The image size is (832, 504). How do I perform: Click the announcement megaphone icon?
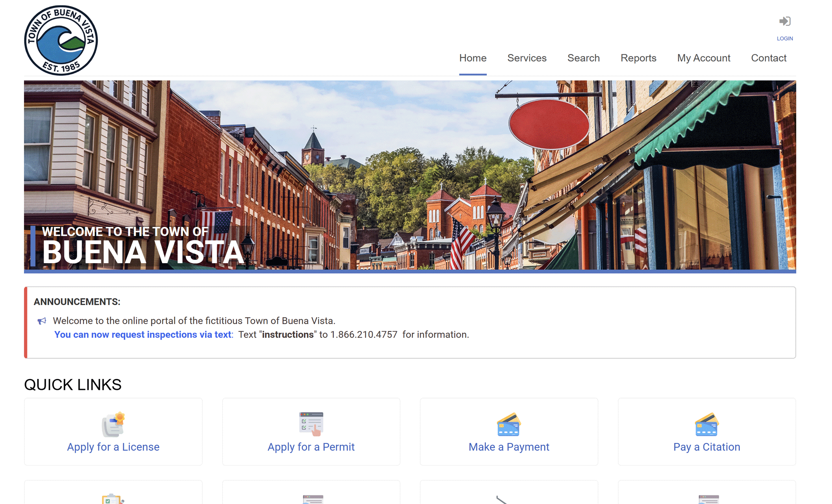click(x=42, y=320)
